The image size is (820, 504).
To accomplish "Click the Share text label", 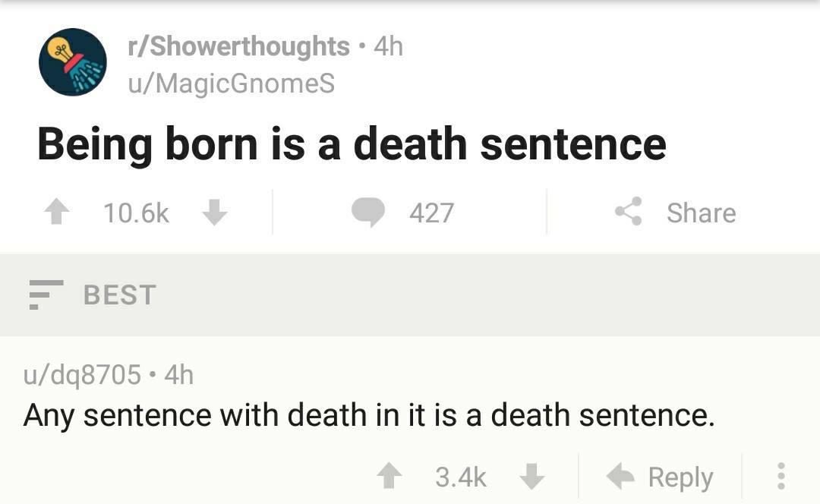I will (702, 213).
